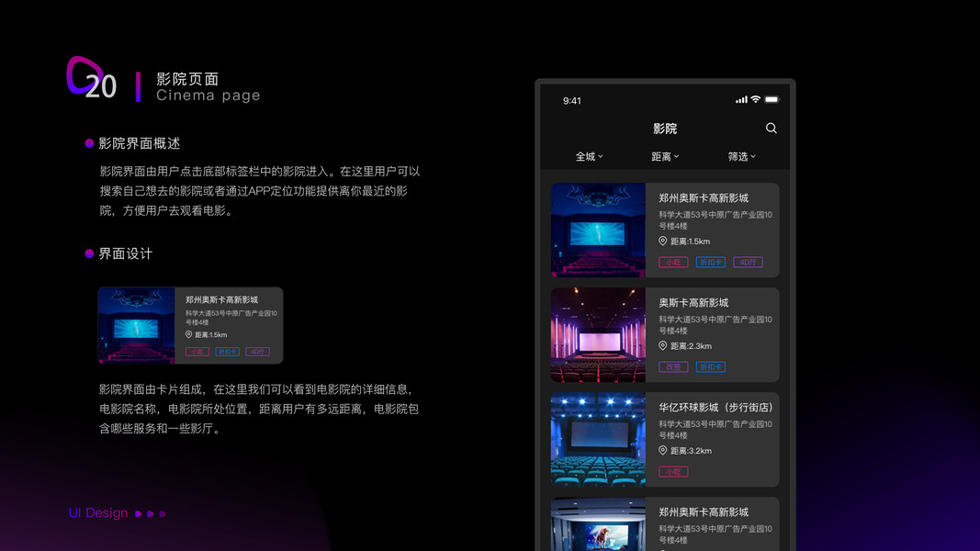Click the location pin beside 距离:2.3km

pyautogui.click(x=662, y=345)
